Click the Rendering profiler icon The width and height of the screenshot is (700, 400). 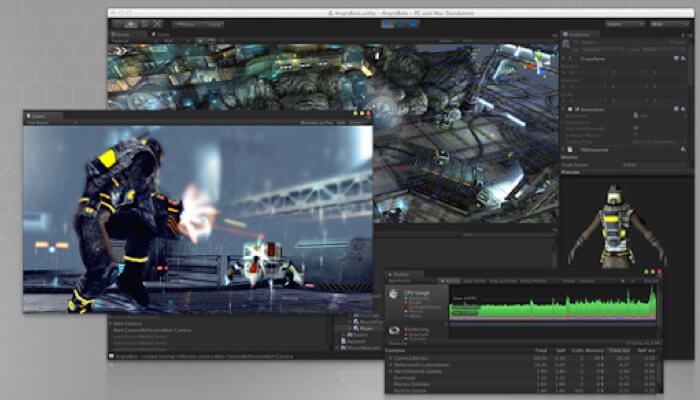coord(394,329)
